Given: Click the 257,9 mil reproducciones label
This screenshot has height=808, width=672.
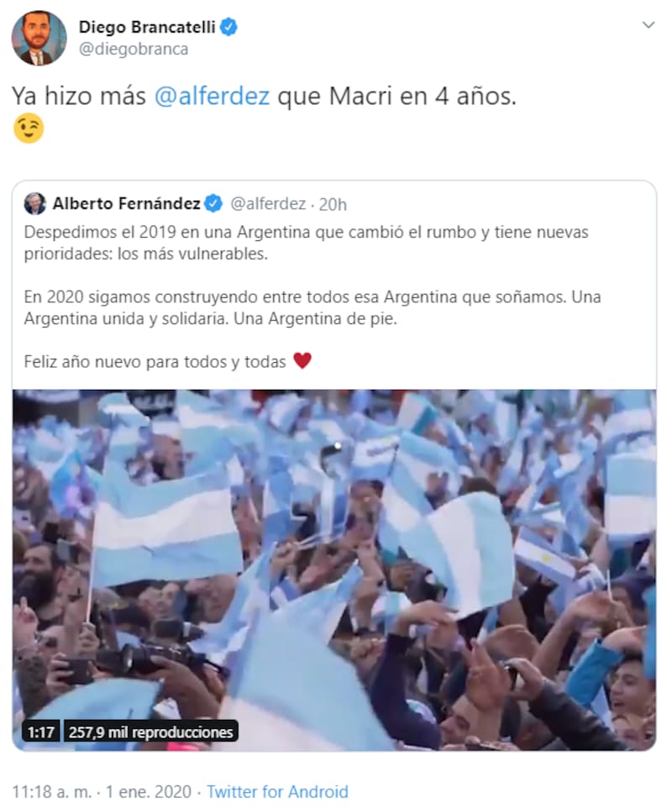Looking at the screenshot, I should [x=151, y=732].
